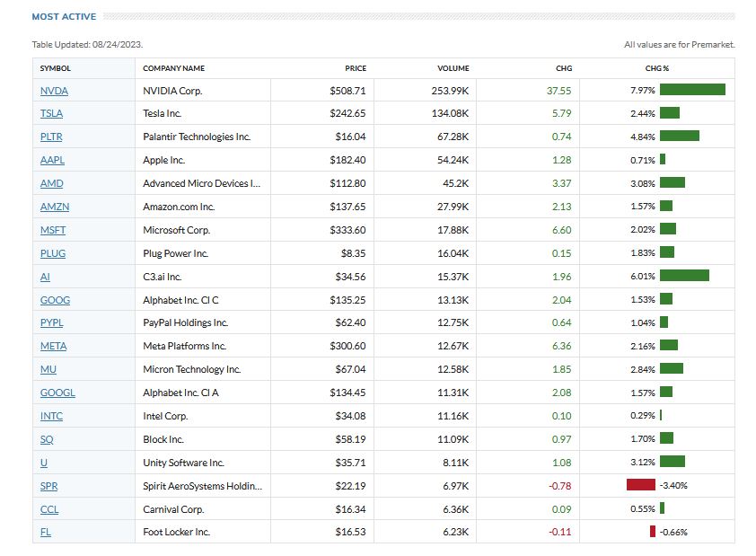756x556 pixels.
Task: Open the NVDA ticker symbol link
Action: [x=54, y=91]
